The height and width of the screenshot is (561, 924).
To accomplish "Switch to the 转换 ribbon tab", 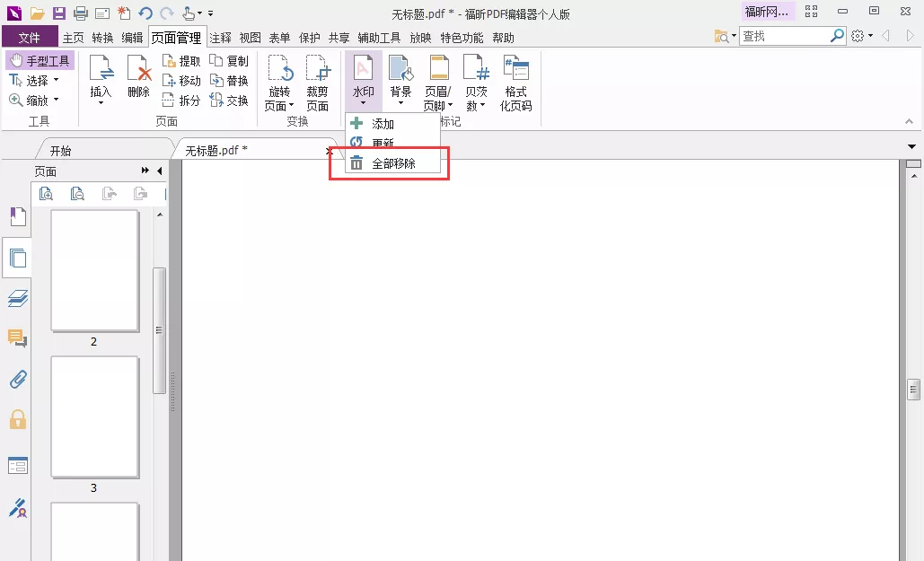I will (102, 38).
